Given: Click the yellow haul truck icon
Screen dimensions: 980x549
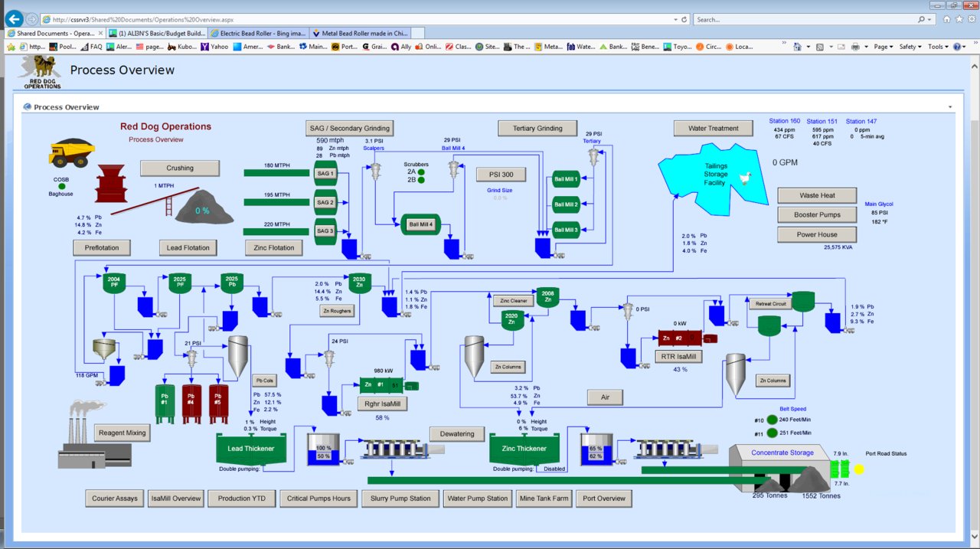Looking at the screenshot, I should tap(71, 152).
